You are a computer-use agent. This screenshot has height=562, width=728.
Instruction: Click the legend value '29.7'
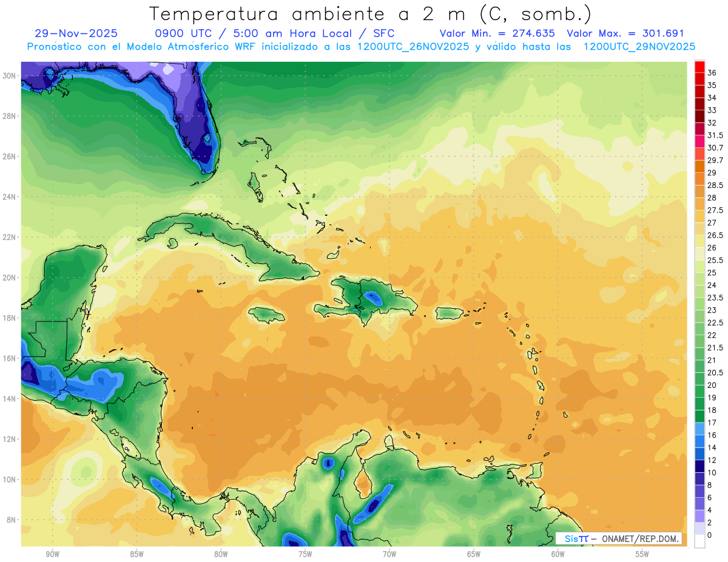click(715, 160)
